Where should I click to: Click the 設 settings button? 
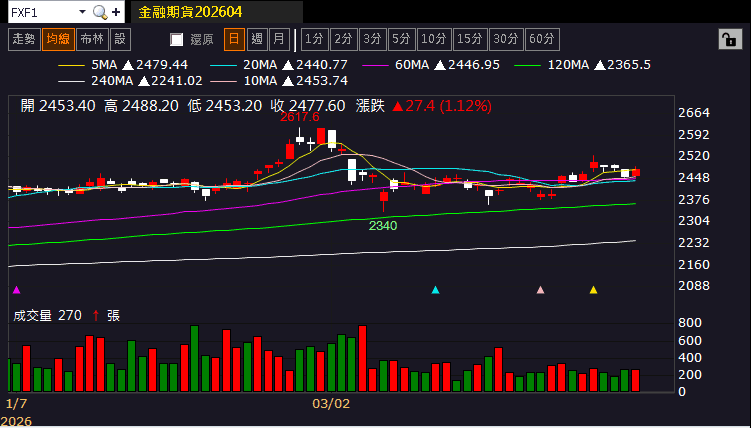(120, 39)
